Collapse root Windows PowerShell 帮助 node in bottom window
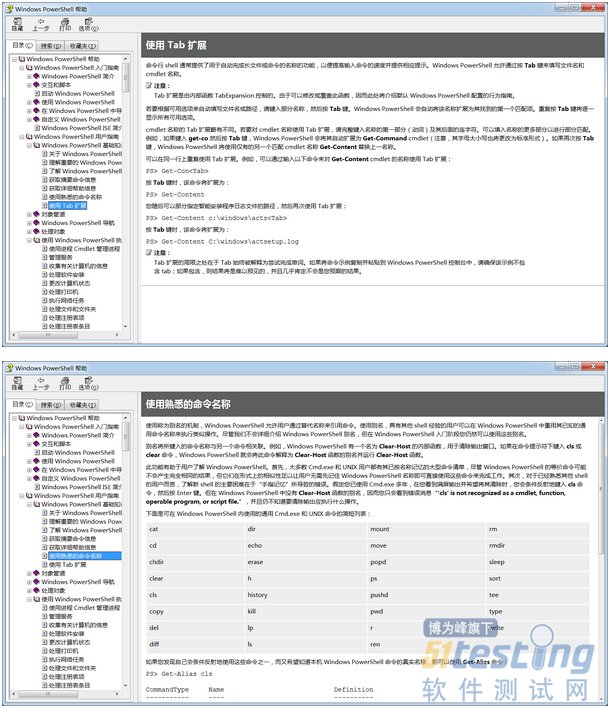 (x=14, y=418)
